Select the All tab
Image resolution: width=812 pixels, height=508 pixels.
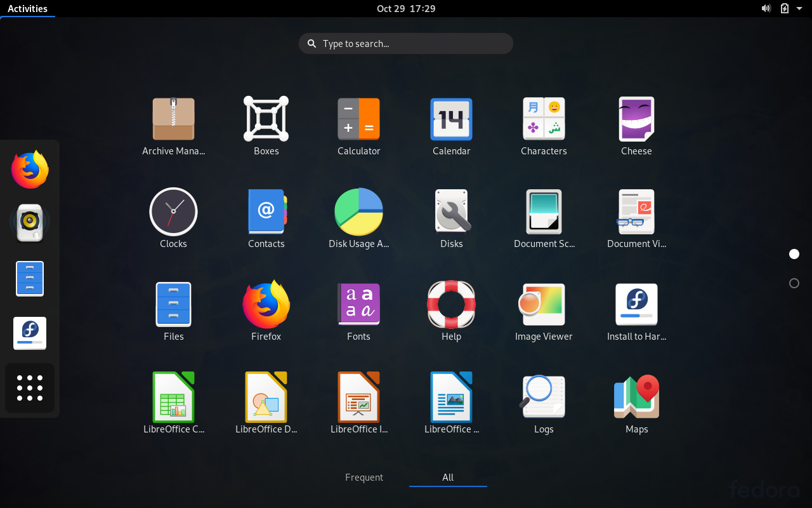(447, 477)
